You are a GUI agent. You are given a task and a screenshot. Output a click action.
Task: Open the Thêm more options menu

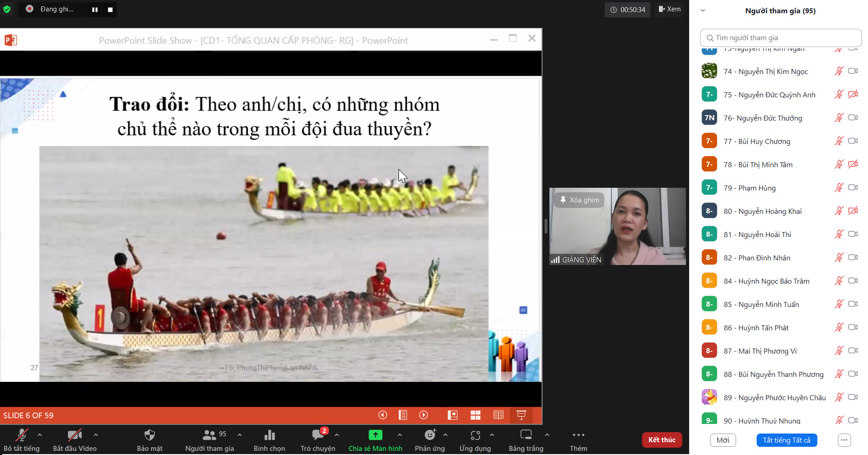click(578, 440)
